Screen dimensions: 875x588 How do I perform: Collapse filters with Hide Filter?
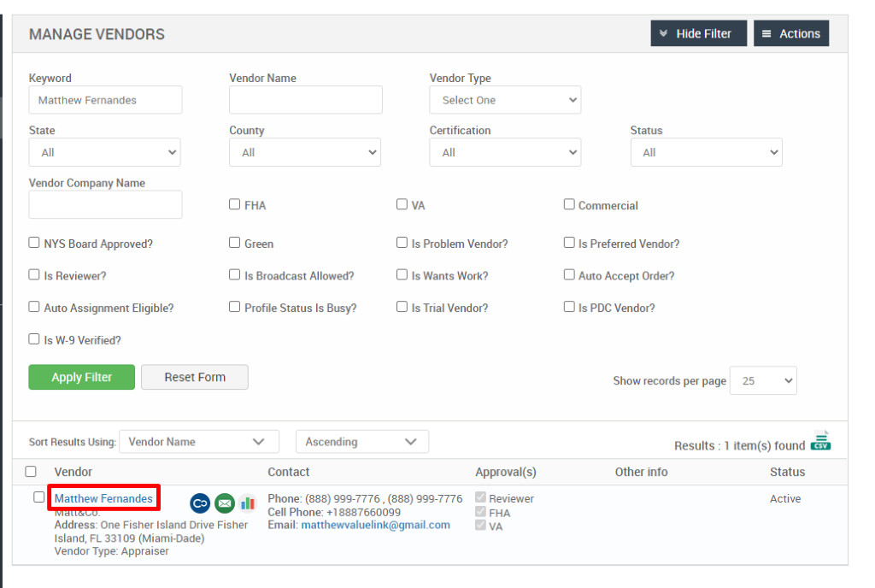click(698, 33)
